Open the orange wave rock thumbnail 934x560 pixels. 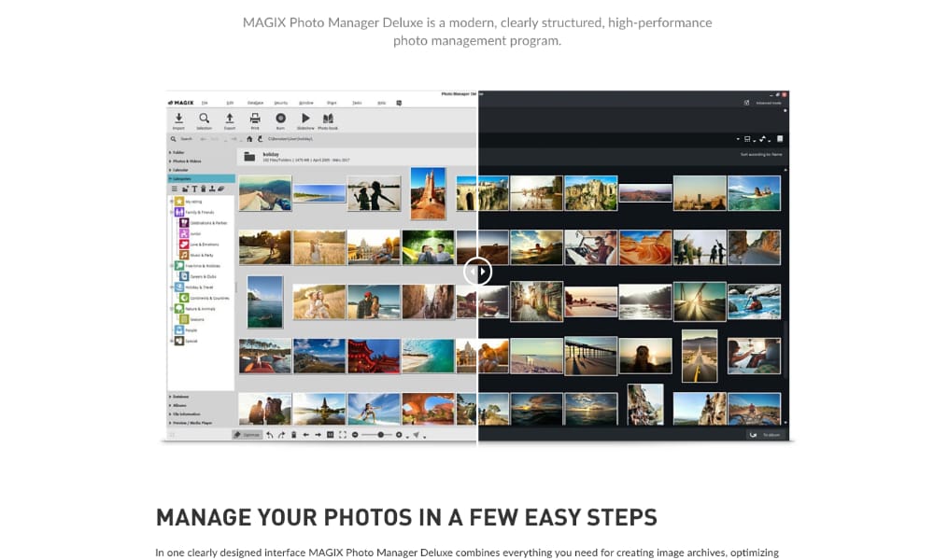(645, 247)
